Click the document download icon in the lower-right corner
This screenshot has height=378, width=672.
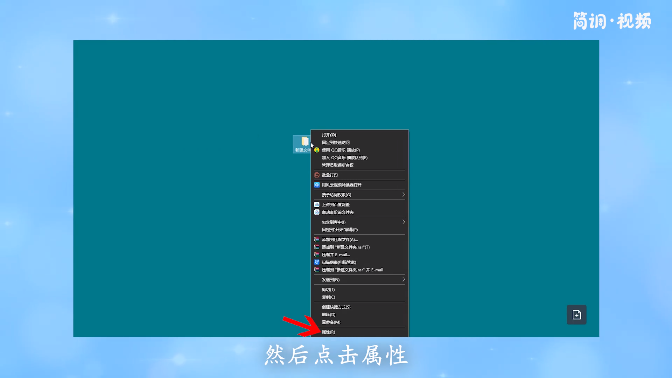click(577, 315)
